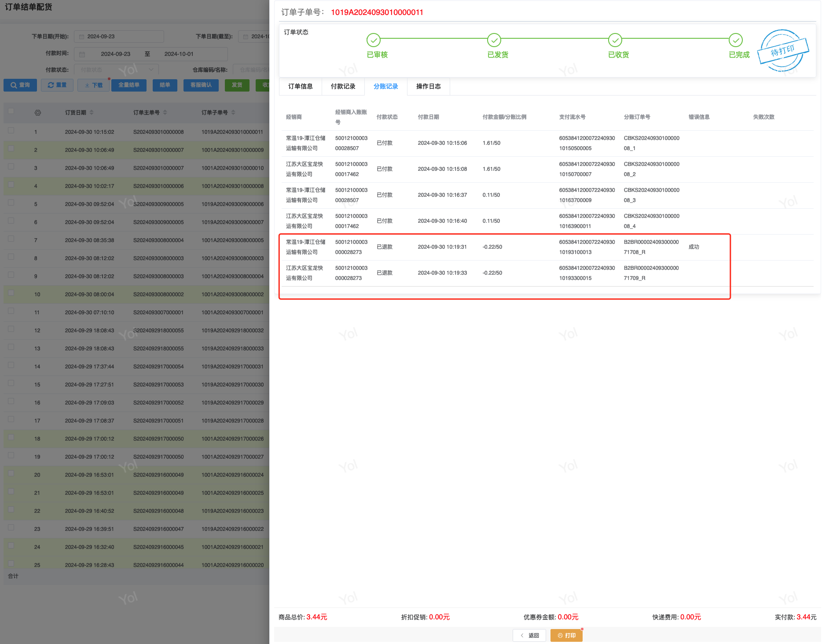Viewport: 822px width, 644px height.
Task: Check the checkbox for row 1
Action: point(11,130)
